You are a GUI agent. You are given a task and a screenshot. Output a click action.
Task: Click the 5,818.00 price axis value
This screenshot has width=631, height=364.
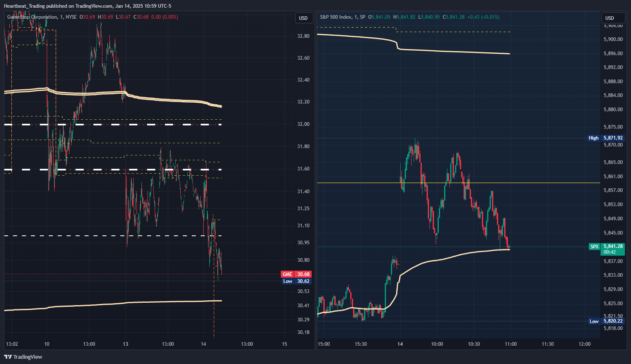coord(613,328)
